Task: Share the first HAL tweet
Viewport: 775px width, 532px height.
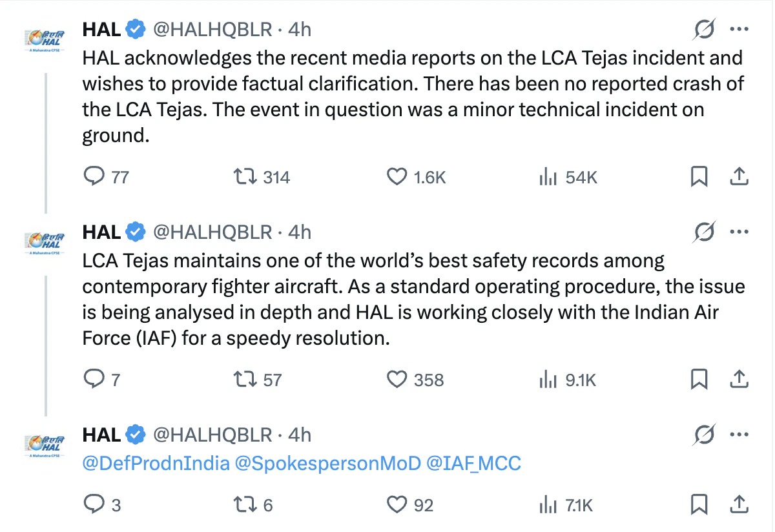Action: coord(739,177)
